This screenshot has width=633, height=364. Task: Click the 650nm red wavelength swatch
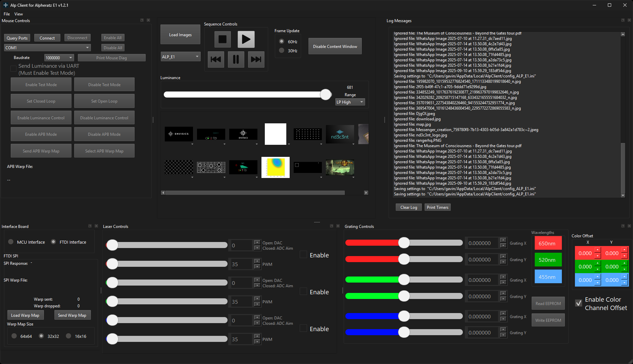pos(548,243)
